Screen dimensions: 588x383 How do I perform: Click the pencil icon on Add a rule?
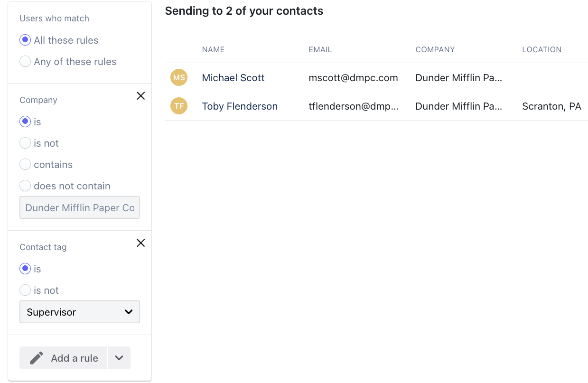(37, 358)
